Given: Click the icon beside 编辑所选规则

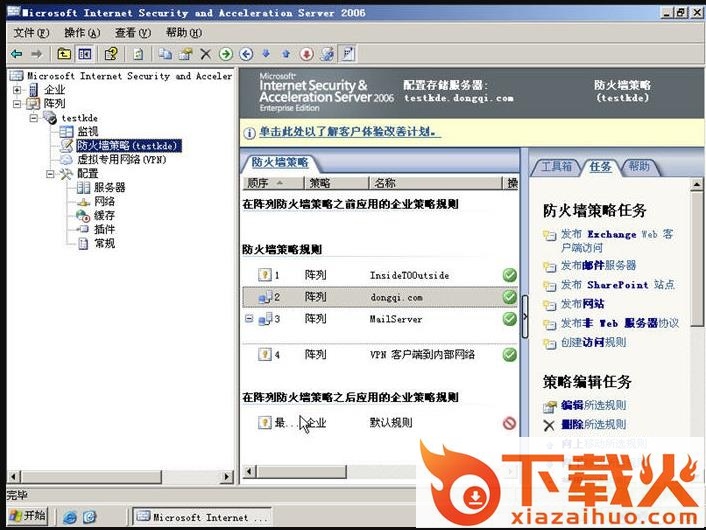Looking at the screenshot, I should pyautogui.click(x=549, y=407).
